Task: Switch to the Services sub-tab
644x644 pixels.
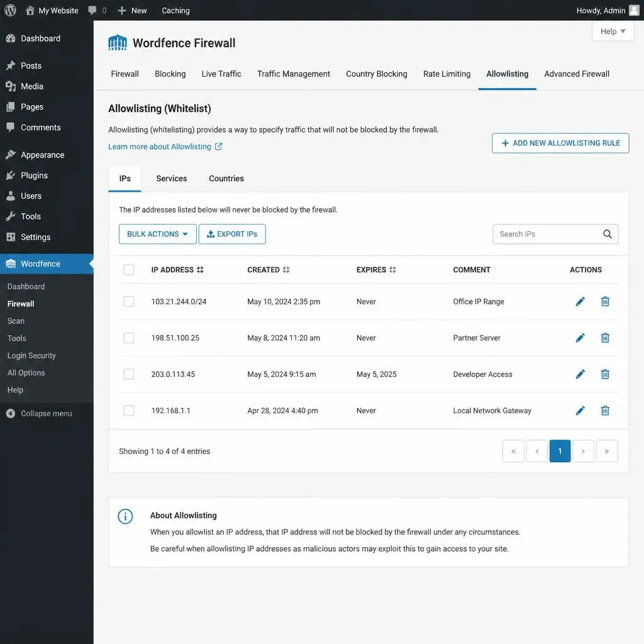Action: pos(171,178)
